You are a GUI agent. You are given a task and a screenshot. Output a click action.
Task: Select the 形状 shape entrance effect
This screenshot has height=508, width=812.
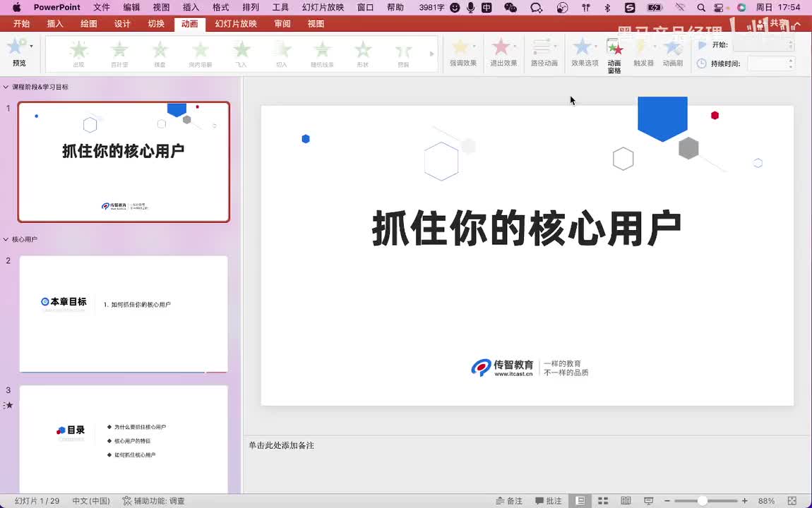click(x=363, y=54)
